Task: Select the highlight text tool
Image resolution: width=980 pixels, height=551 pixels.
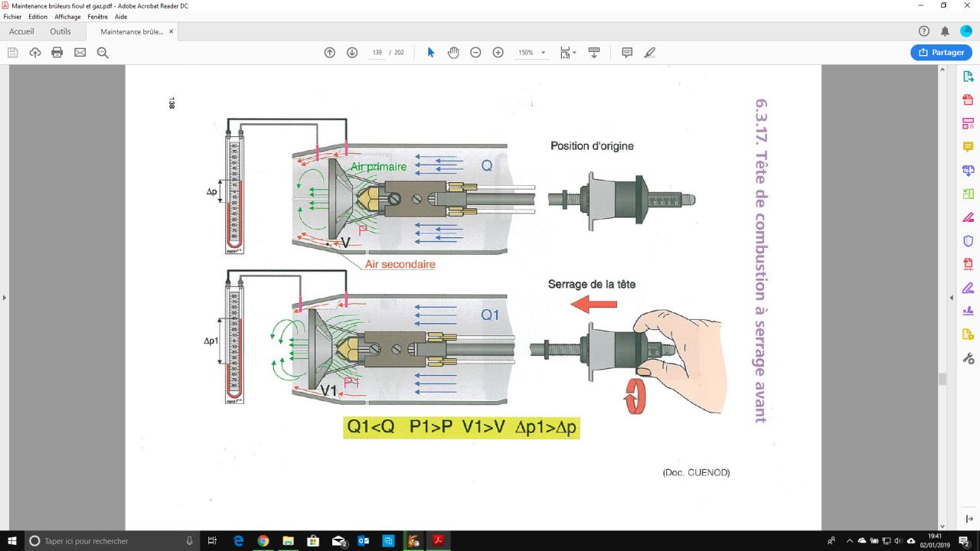Action: [x=650, y=52]
